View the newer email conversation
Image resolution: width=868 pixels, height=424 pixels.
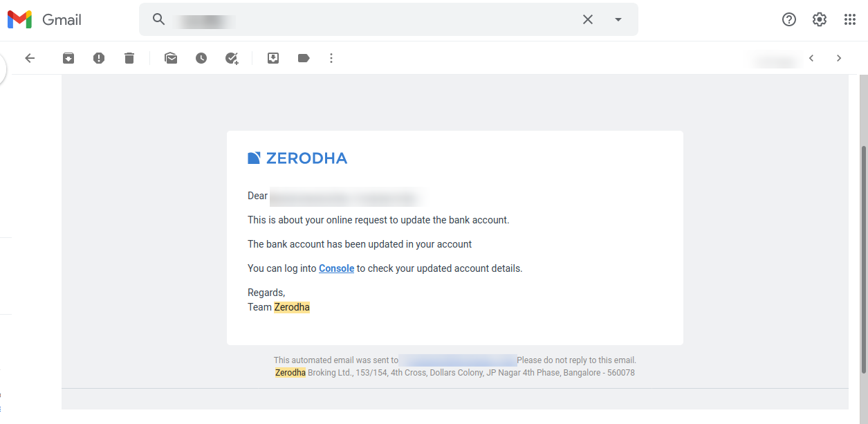pos(811,58)
